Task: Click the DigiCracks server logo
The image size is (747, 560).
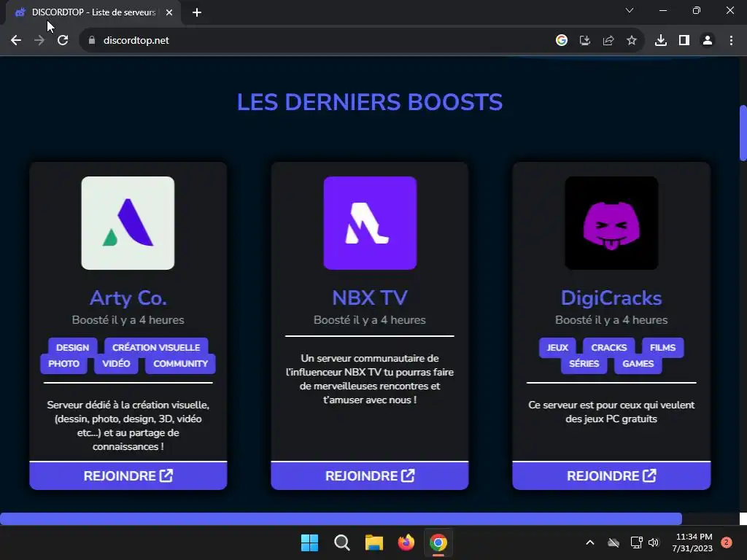Action: pos(611,223)
